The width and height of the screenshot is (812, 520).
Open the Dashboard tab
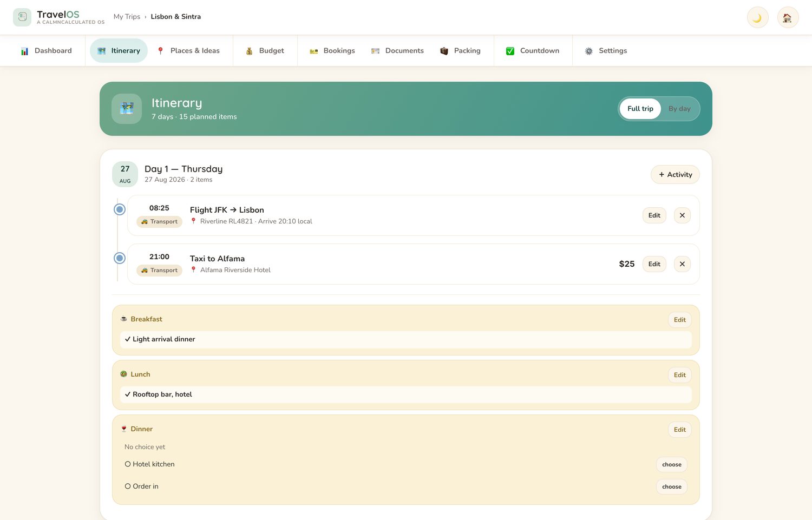46,51
